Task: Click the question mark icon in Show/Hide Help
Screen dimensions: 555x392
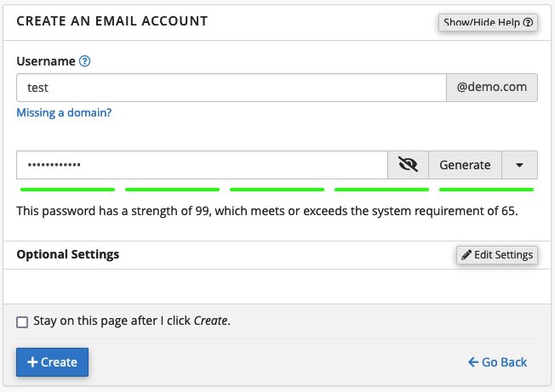Action: click(529, 23)
